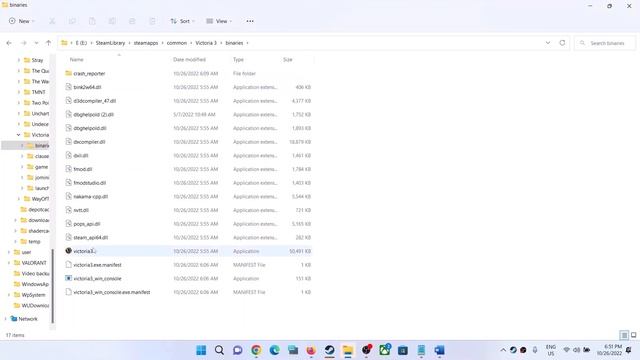Viewport: 640px width, 360px height.
Task: Open the clock and date in the taskbar
Action: pyautogui.click(x=609, y=350)
